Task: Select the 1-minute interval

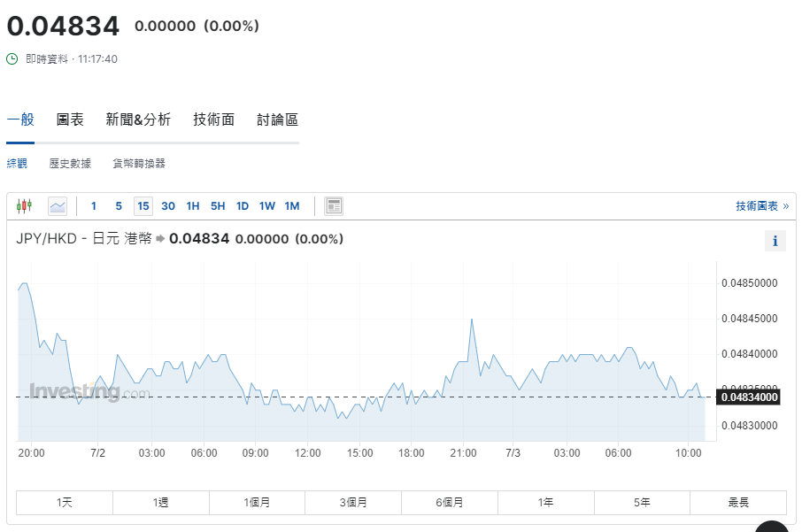Action: 94,206
